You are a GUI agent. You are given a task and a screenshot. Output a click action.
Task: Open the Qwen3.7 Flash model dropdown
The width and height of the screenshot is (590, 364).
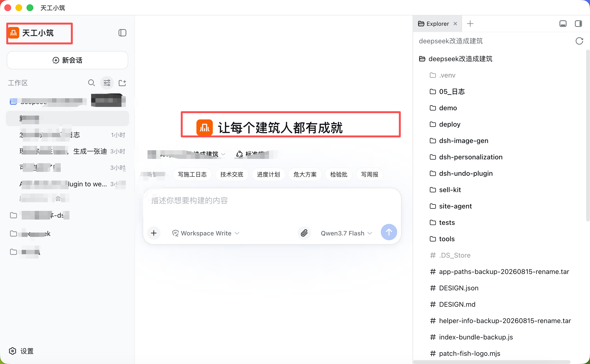pyautogui.click(x=346, y=233)
